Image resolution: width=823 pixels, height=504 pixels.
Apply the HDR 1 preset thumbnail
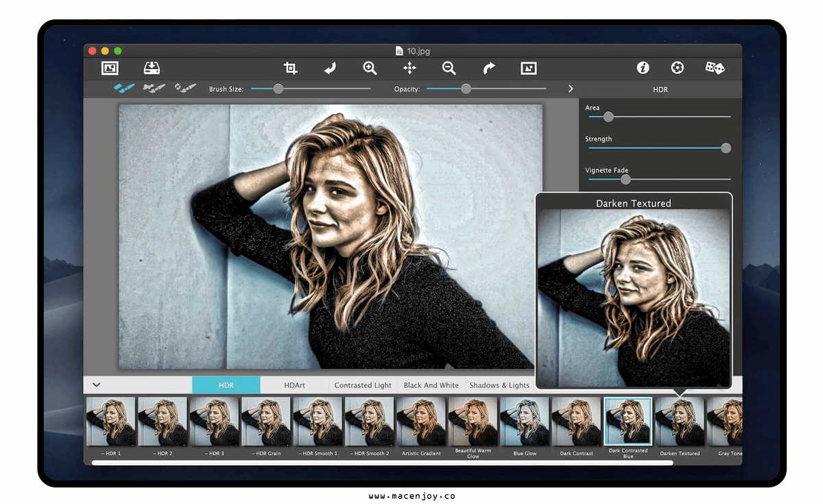click(x=110, y=422)
